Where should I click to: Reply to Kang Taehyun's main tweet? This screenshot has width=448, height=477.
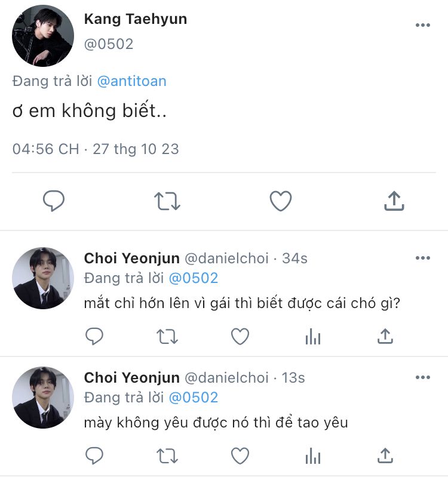[x=54, y=201]
